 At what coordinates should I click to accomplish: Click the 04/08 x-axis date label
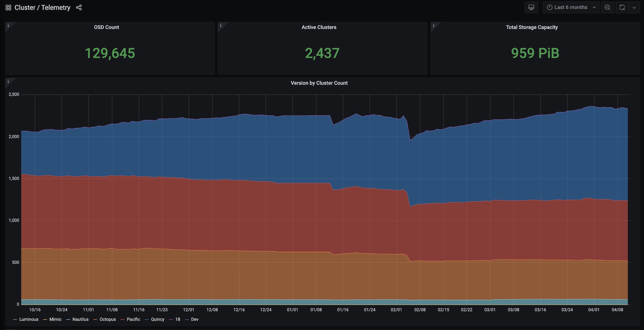(x=617, y=310)
